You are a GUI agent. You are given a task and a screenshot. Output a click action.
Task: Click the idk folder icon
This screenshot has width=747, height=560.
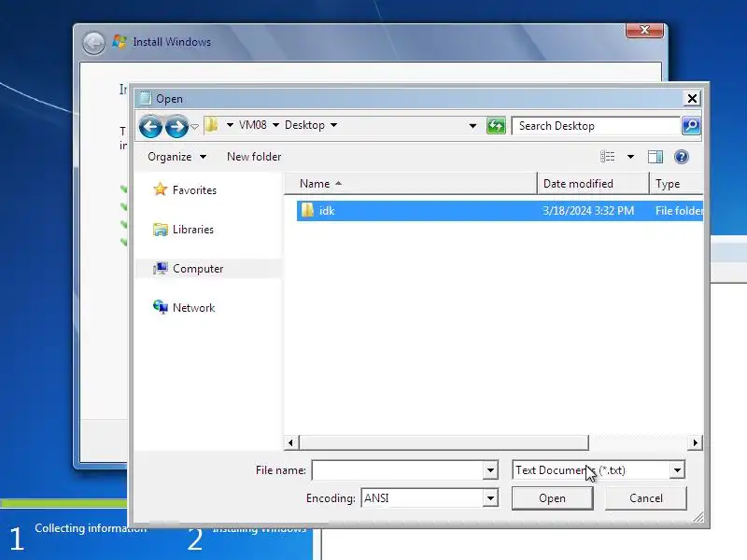[x=308, y=210]
